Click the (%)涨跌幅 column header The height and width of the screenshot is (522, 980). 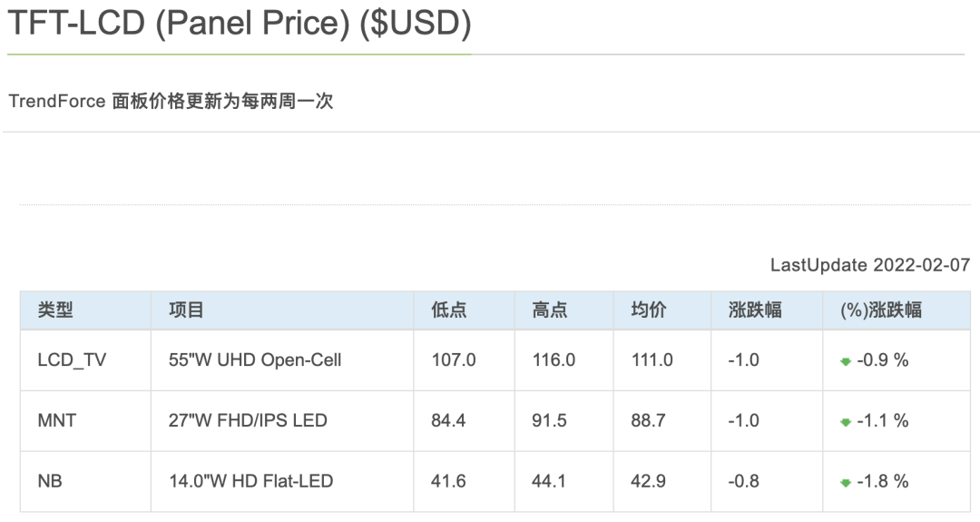pyautogui.click(x=881, y=310)
